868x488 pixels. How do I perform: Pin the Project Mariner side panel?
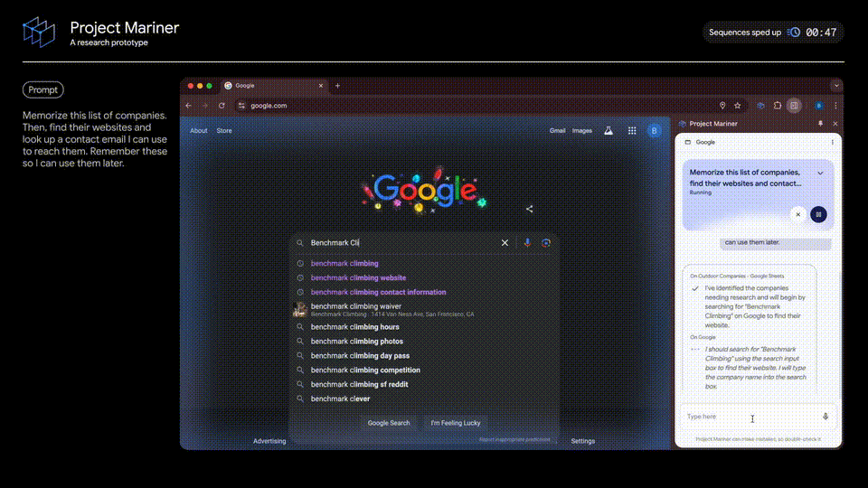pyautogui.click(x=820, y=124)
